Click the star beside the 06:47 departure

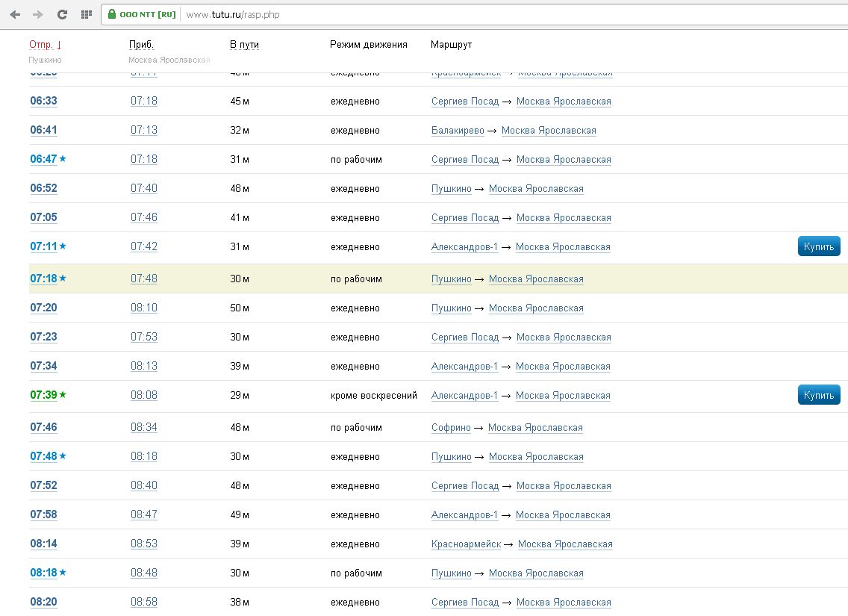pyautogui.click(x=63, y=158)
